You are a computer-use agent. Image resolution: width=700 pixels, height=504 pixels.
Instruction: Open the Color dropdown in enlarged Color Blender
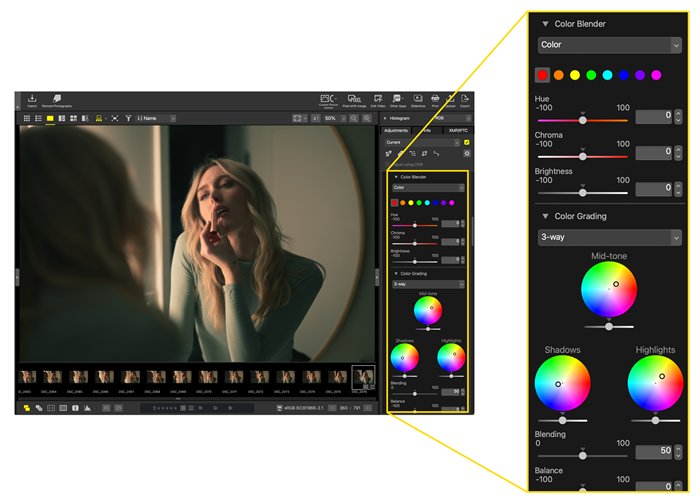pyautogui.click(x=609, y=45)
